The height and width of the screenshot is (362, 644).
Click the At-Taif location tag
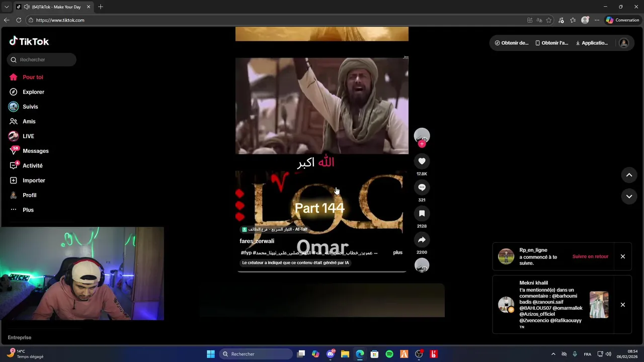point(274,229)
